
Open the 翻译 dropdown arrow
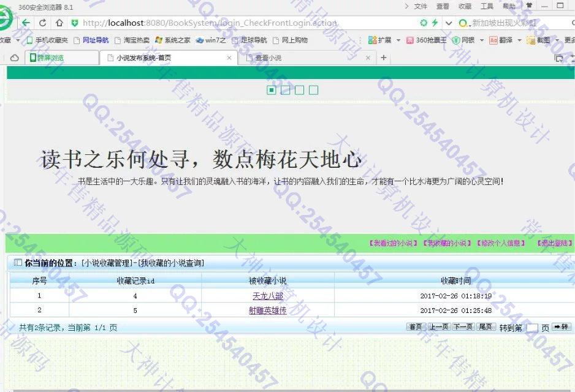point(520,40)
